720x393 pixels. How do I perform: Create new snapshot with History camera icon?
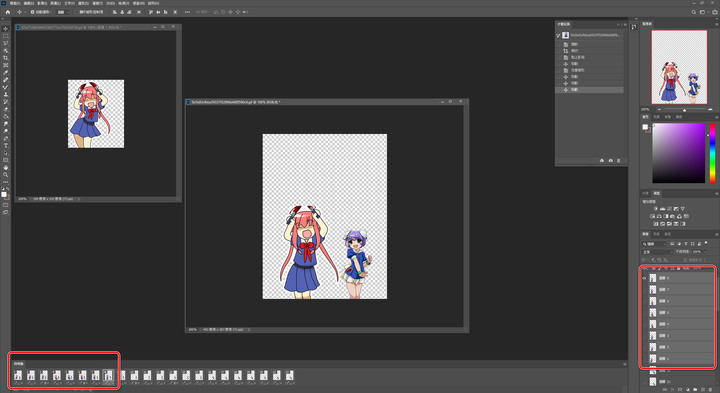(x=610, y=160)
